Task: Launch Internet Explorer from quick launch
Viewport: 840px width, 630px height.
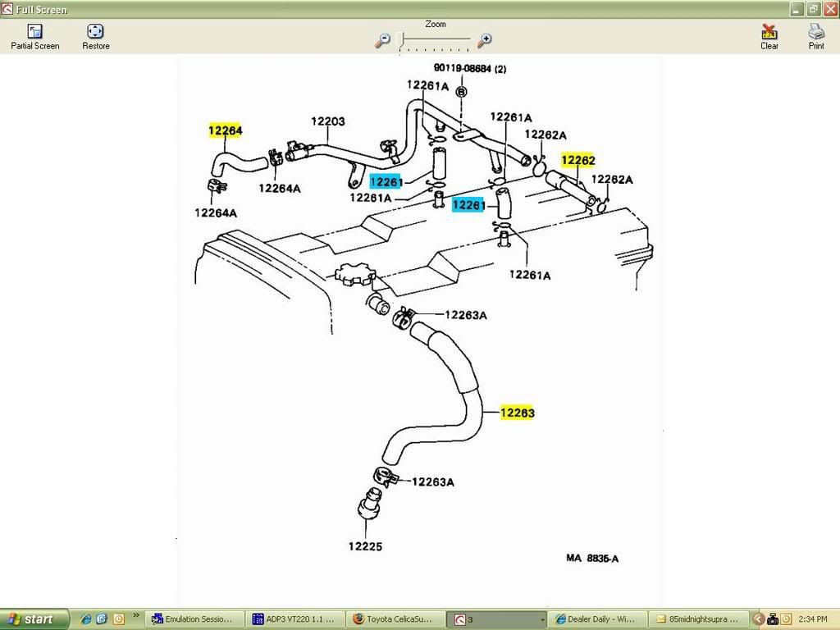Action: tap(85, 619)
